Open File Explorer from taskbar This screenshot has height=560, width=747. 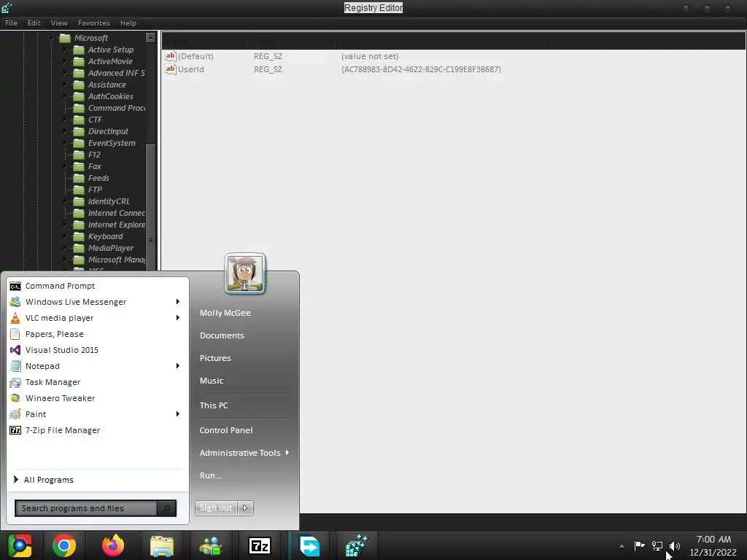pyautogui.click(x=162, y=545)
